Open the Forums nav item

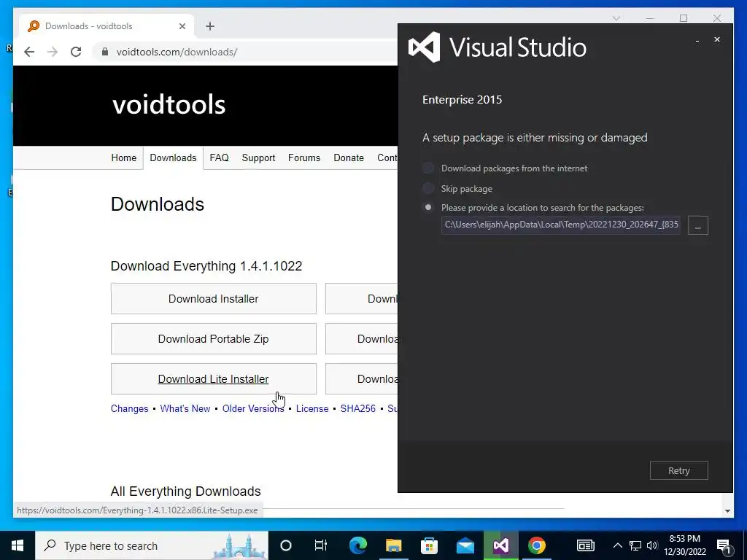coord(304,157)
